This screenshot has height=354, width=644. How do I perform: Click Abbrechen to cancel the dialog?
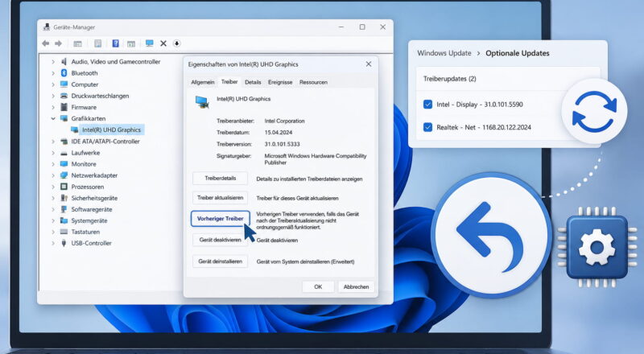[x=356, y=286]
